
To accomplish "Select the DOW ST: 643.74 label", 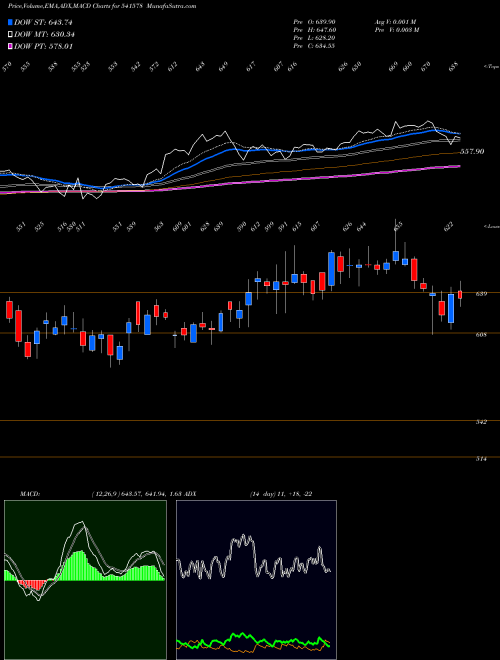I will 43,22.
